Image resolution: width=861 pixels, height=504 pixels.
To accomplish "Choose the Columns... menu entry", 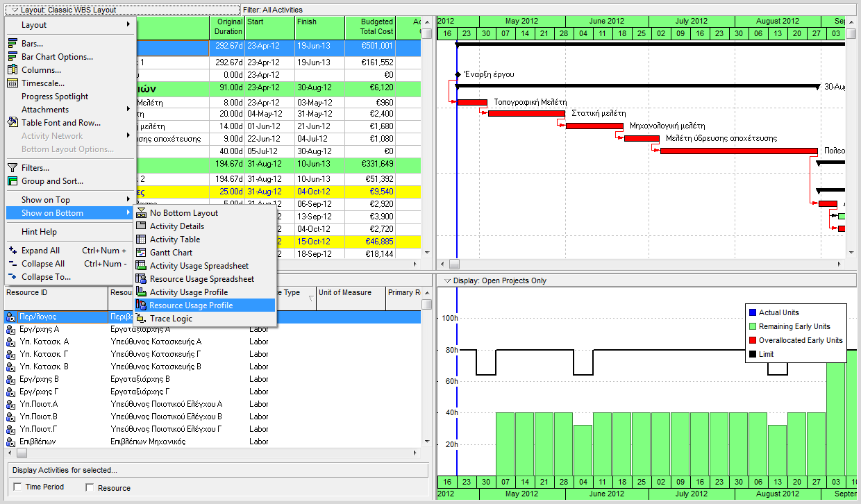I will click(x=70, y=70).
